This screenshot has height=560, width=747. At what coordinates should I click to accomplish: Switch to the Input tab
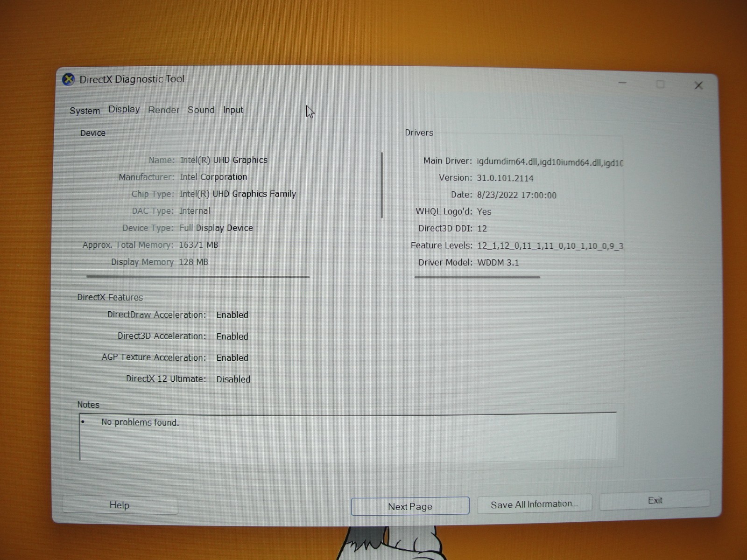click(x=233, y=110)
